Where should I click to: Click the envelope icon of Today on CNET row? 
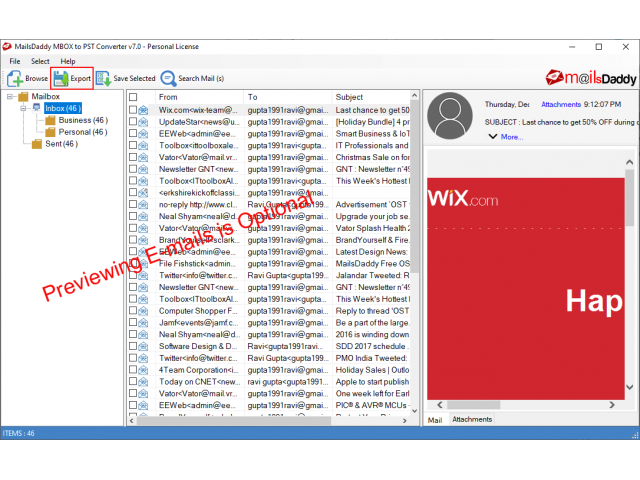click(143, 382)
